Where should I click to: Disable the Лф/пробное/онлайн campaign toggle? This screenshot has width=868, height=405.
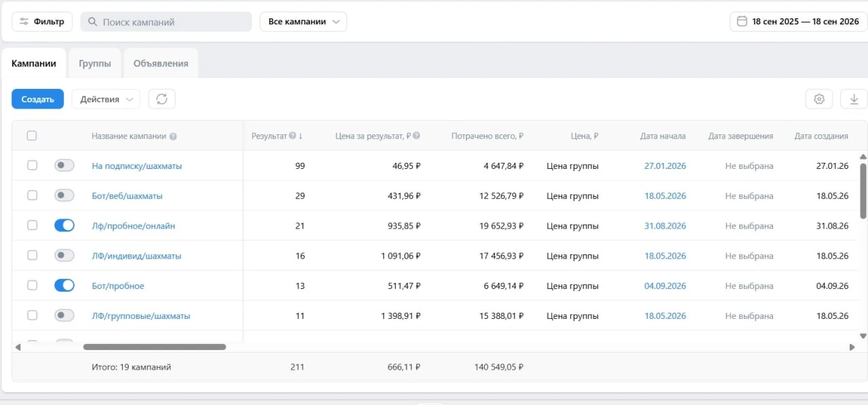point(64,226)
